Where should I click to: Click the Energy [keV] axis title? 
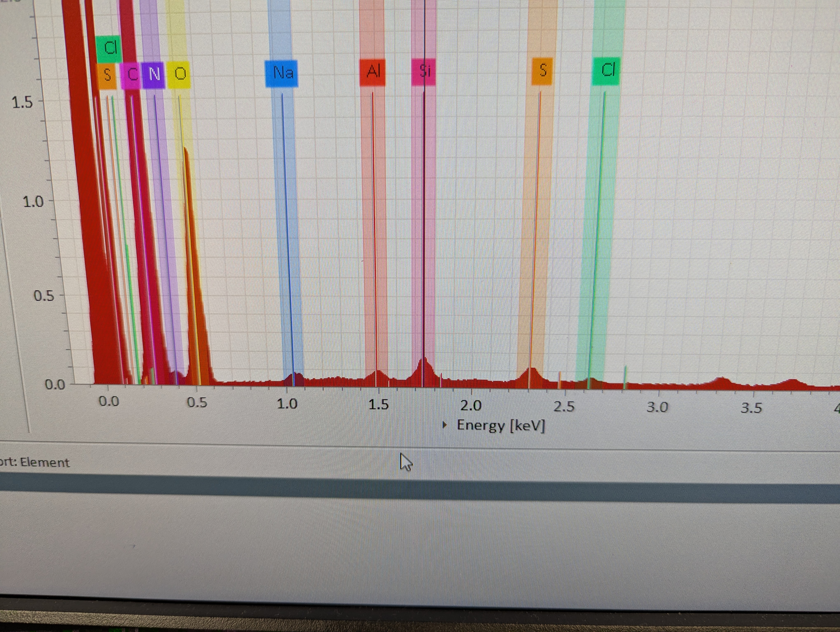(500, 425)
